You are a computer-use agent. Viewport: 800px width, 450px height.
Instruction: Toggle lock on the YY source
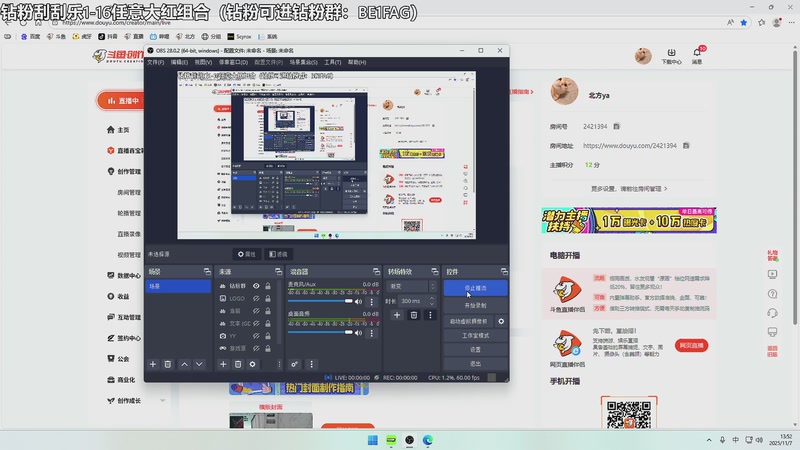[268, 336]
